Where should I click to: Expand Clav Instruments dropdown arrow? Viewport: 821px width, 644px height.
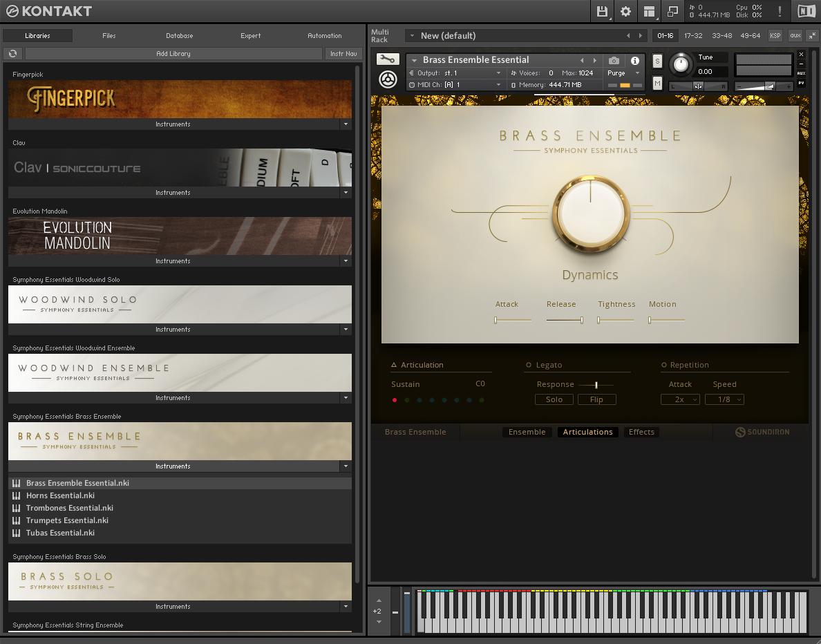(x=346, y=193)
